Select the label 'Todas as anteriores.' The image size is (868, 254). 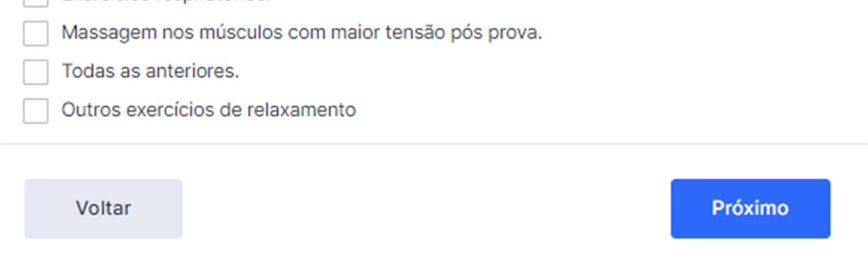click(x=151, y=71)
